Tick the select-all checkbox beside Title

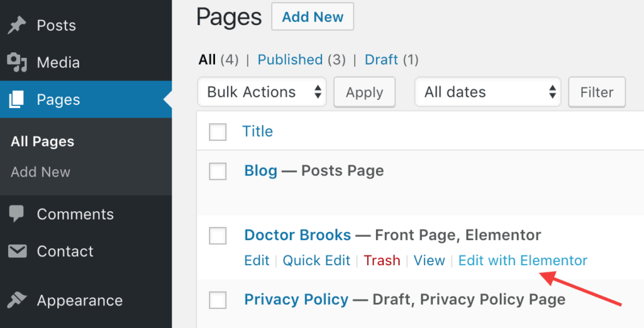(218, 132)
